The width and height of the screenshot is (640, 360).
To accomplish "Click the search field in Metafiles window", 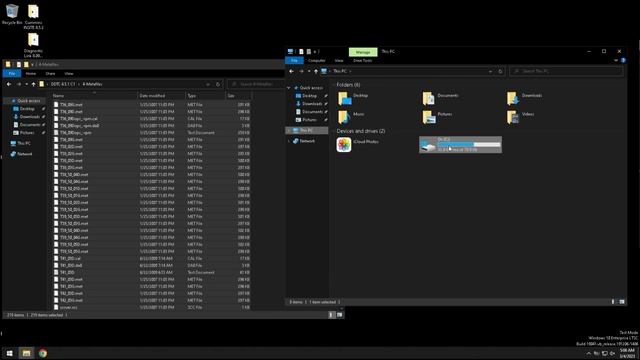I will click(256, 84).
